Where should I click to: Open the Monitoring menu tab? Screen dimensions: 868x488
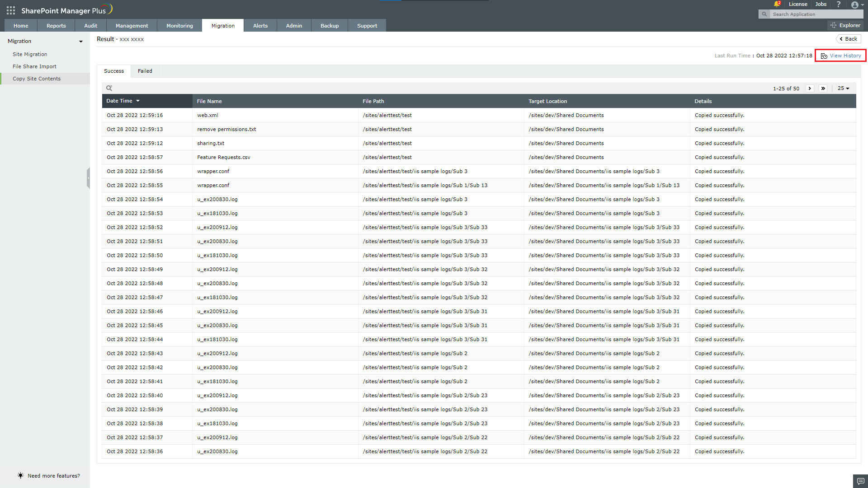179,25
